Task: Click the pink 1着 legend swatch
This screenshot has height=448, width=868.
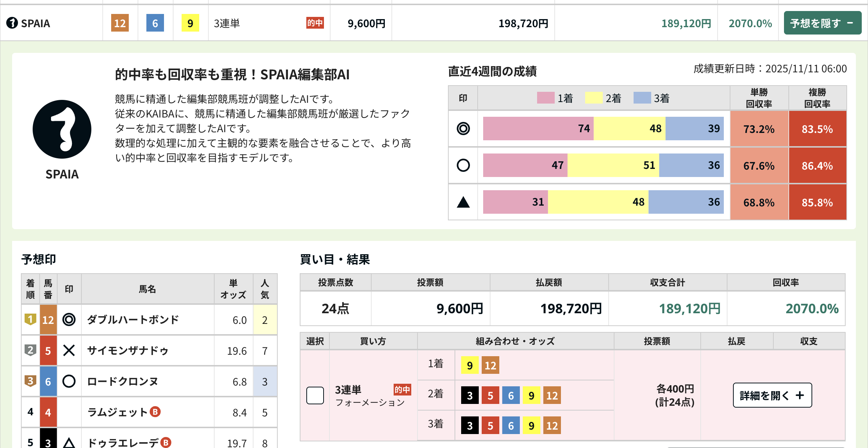Action: tap(545, 98)
